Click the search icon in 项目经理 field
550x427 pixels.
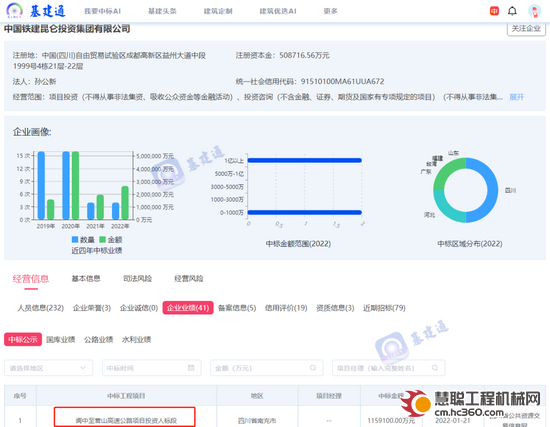point(435,368)
